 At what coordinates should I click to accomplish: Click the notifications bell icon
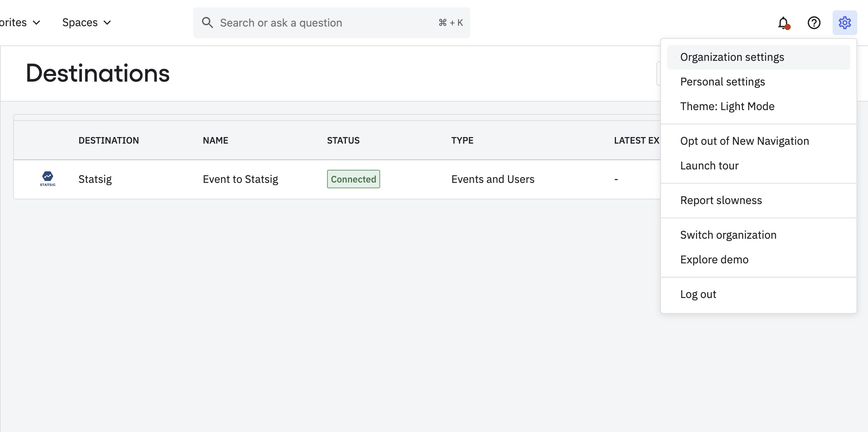point(783,23)
